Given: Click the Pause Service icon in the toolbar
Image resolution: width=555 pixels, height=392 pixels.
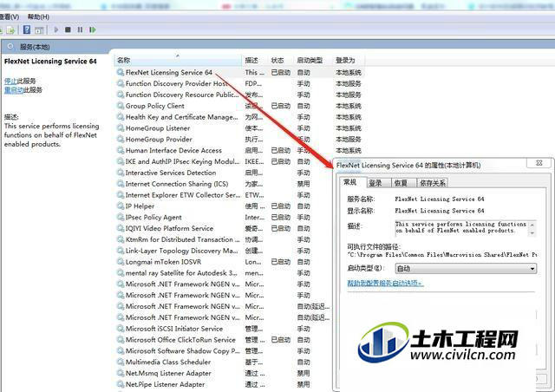Looking at the screenshot, I should coord(80,29).
